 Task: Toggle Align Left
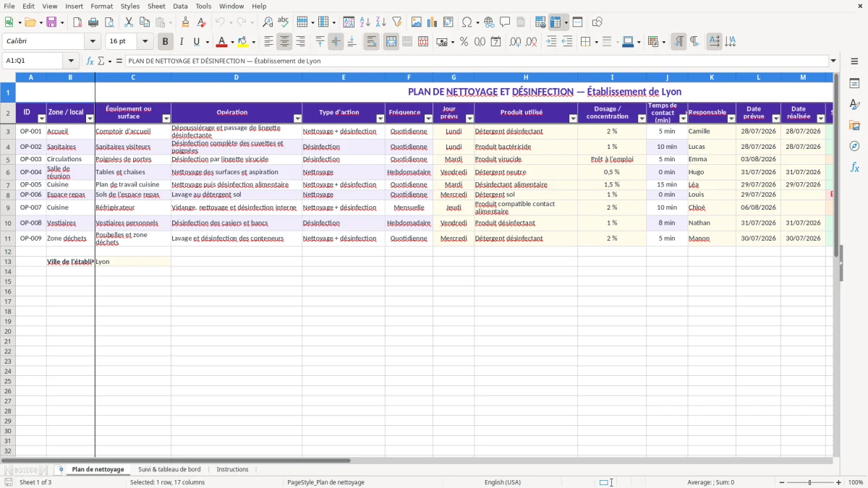click(x=268, y=42)
